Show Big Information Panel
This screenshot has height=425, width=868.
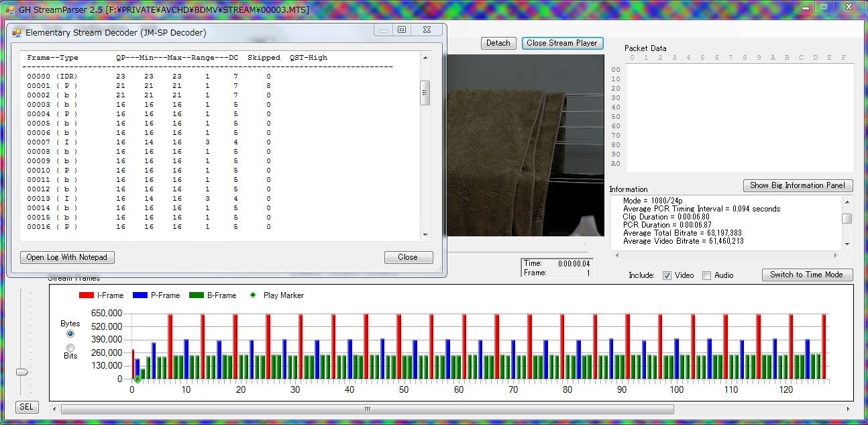tap(798, 185)
